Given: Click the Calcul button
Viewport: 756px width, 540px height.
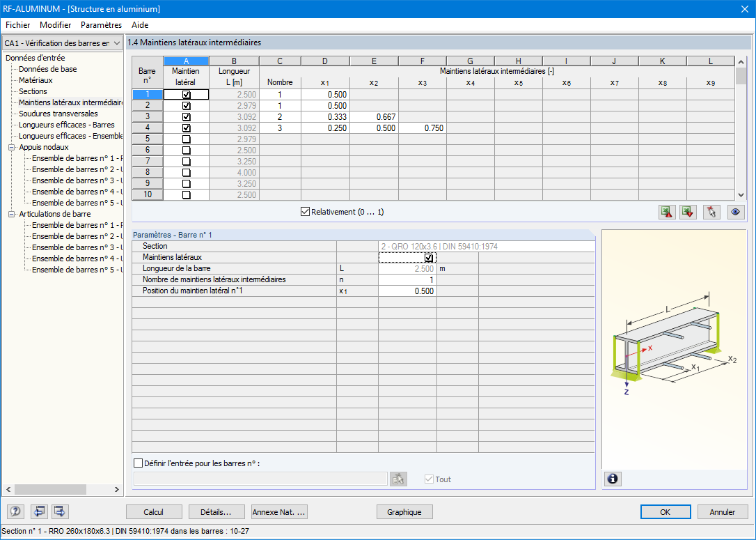Looking at the screenshot, I should (154, 512).
